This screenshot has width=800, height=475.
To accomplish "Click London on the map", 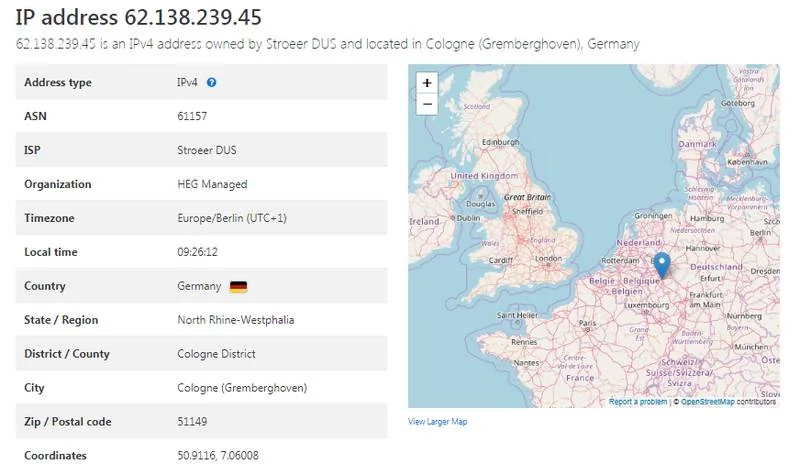I will pos(547,259).
